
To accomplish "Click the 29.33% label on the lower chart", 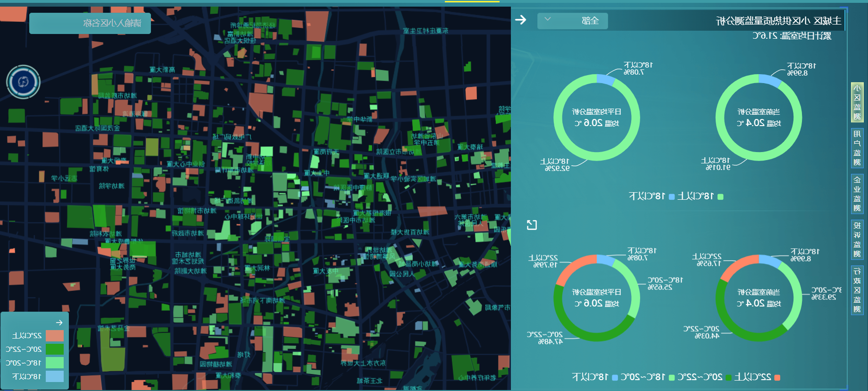I will [824, 297].
